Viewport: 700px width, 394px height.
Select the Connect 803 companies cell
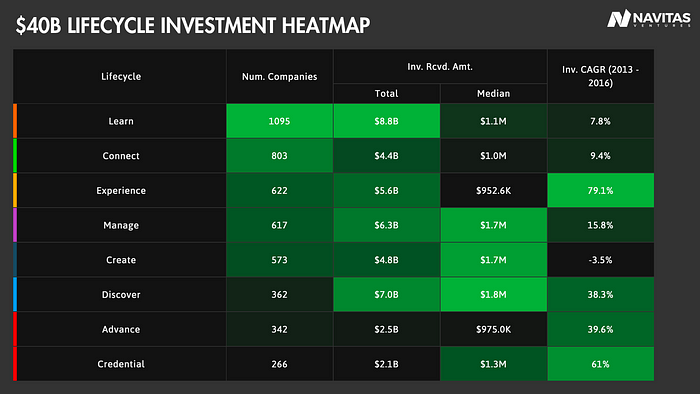(x=279, y=156)
